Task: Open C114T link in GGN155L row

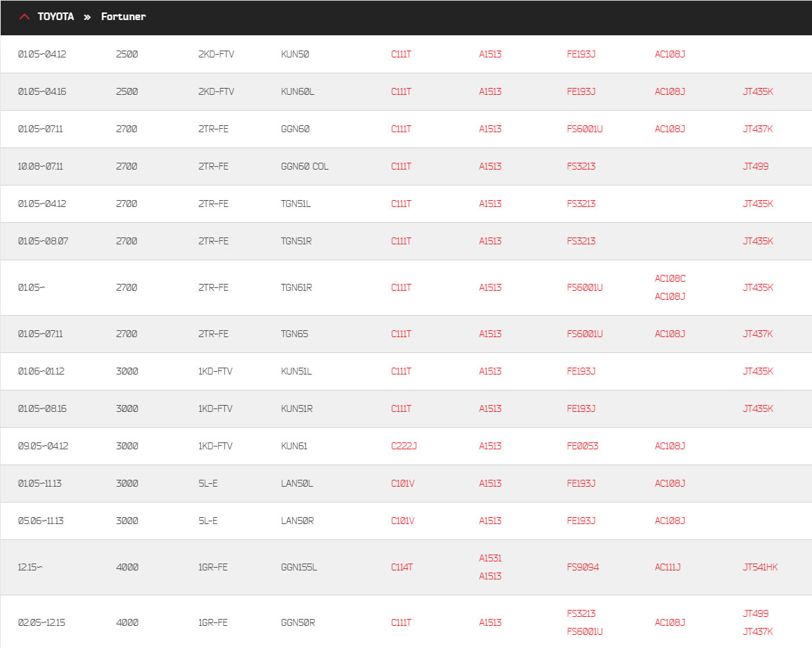Action: point(402,567)
